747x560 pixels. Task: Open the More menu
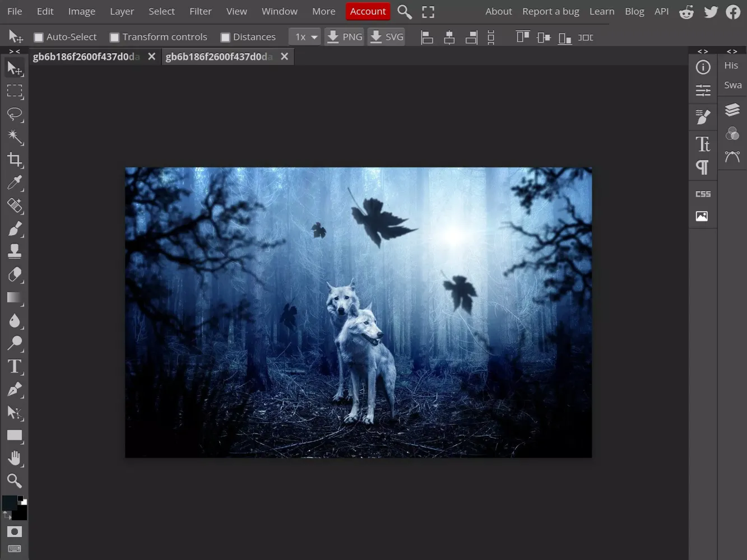pos(323,11)
